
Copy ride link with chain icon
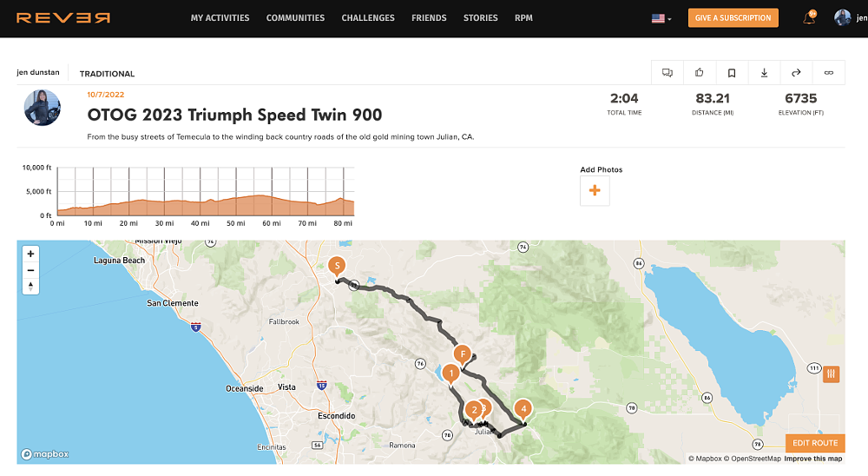point(829,73)
